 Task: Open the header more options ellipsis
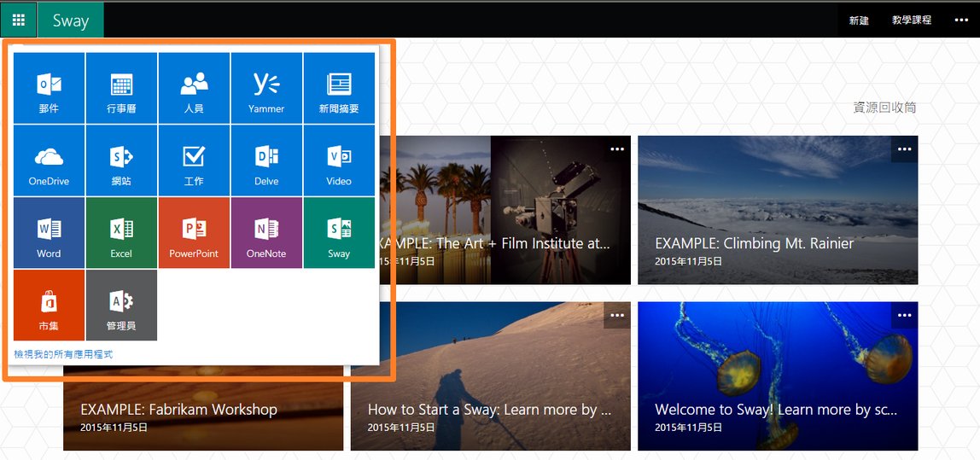point(961,20)
